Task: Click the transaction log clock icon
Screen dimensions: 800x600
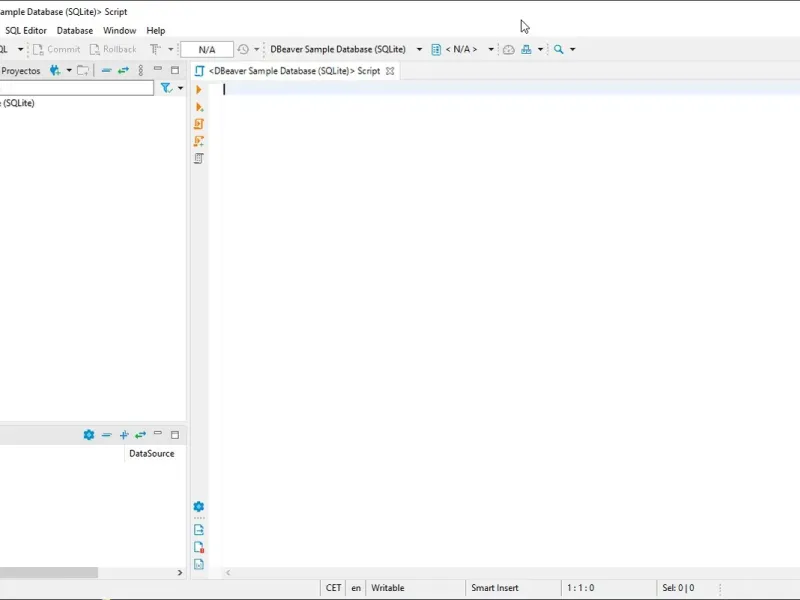Action: pyautogui.click(x=243, y=49)
